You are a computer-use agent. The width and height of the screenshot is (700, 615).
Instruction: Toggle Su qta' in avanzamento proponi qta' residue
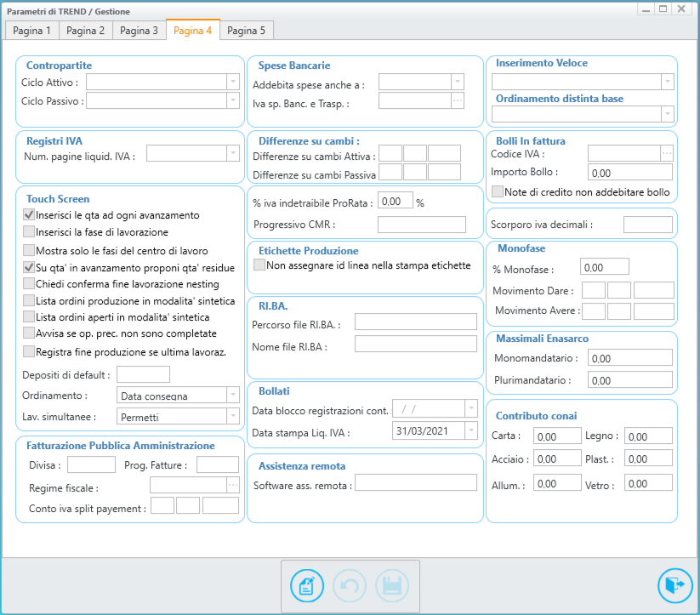29,267
